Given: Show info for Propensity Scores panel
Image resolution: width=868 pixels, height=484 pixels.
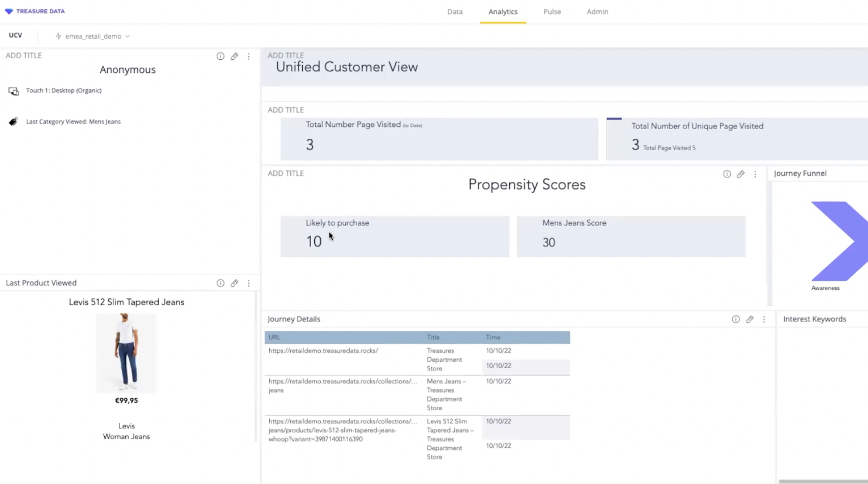Looking at the screenshot, I should click(727, 174).
